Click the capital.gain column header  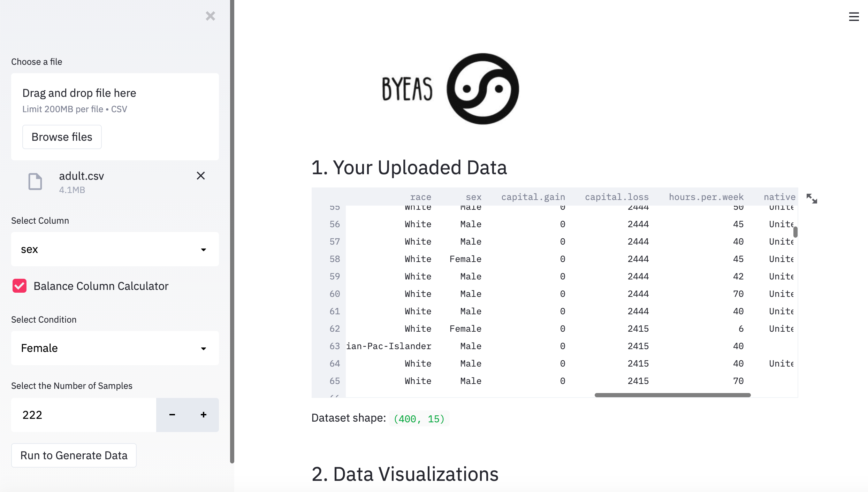click(533, 197)
